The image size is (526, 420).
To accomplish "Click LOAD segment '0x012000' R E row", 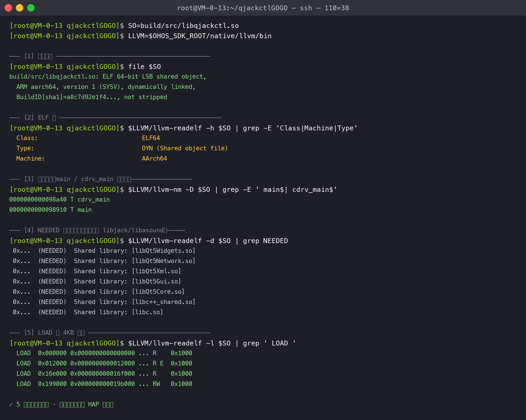I will [104, 363].
